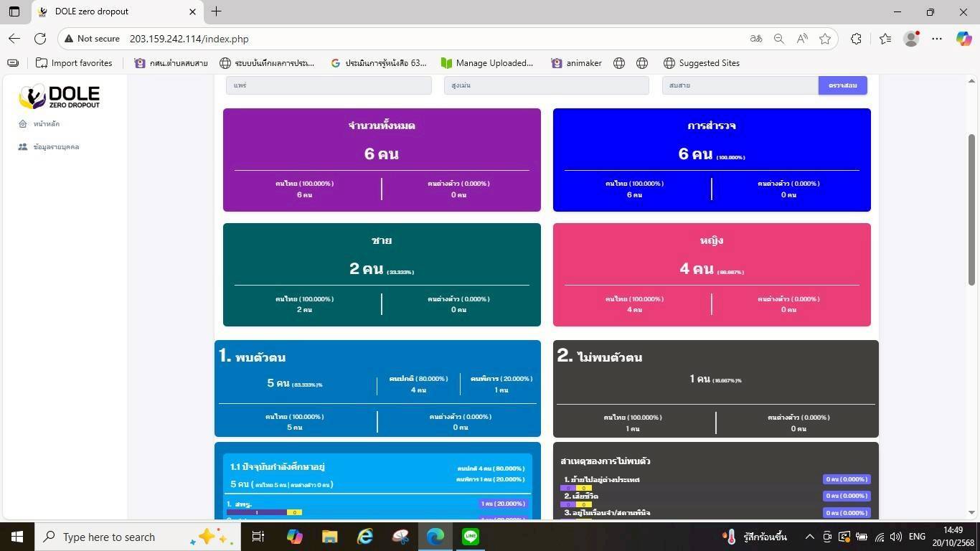980x551 pixels.
Task: Open new browser tab with plus
Action: [x=216, y=11]
